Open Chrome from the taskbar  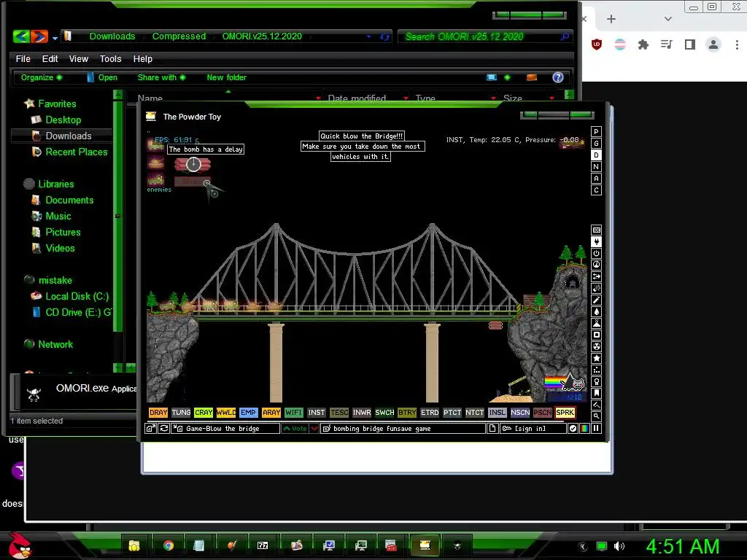pyautogui.click(x=169, y=545)
